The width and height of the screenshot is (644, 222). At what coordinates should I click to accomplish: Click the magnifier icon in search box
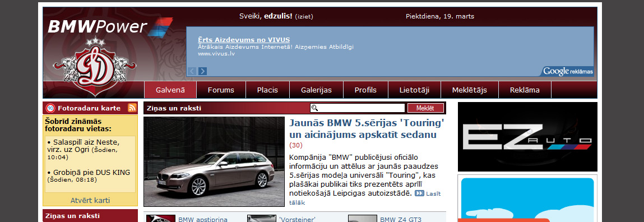point(315,108)
